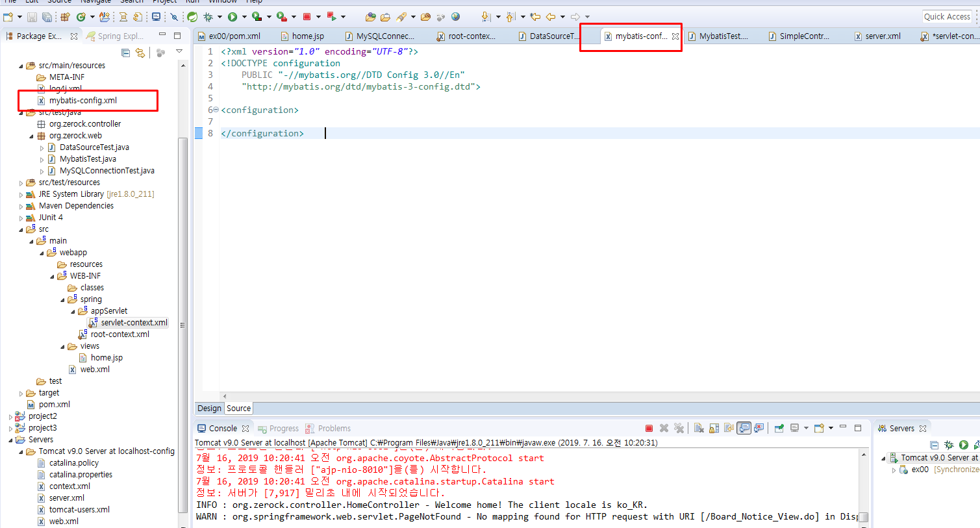Toggle Show Console When Standard Error Changes
This screenshot has width=980, height=528.
pyautogui.click(x=759, y=428)
